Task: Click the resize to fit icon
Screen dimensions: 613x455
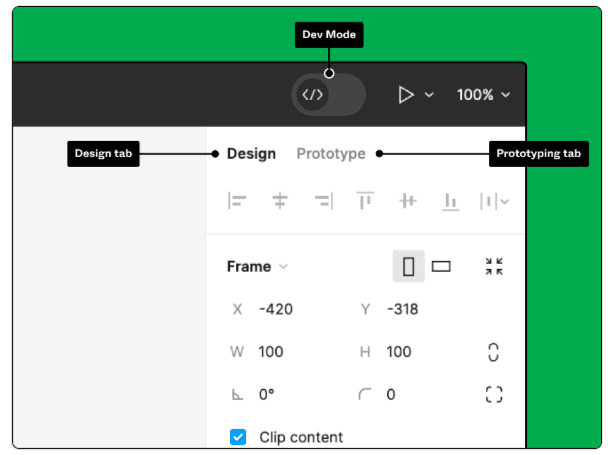Action: (x=494, y=266)
